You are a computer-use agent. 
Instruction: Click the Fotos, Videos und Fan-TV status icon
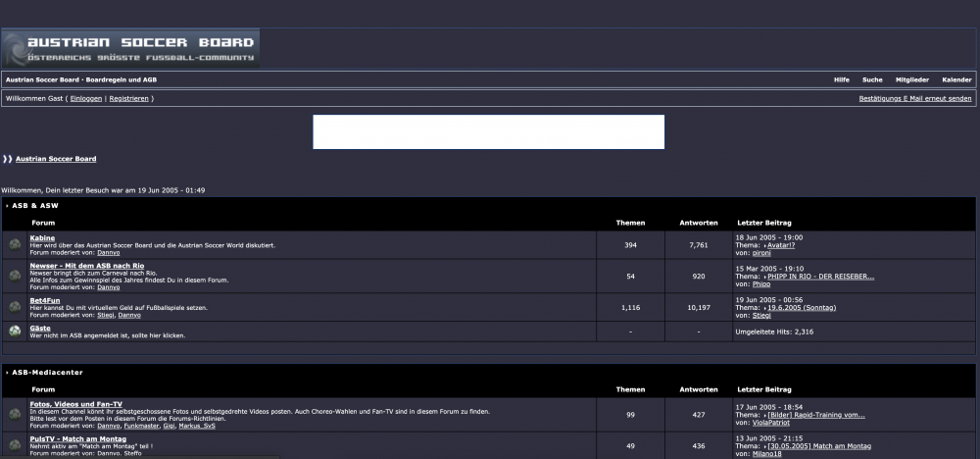[15, 414]
